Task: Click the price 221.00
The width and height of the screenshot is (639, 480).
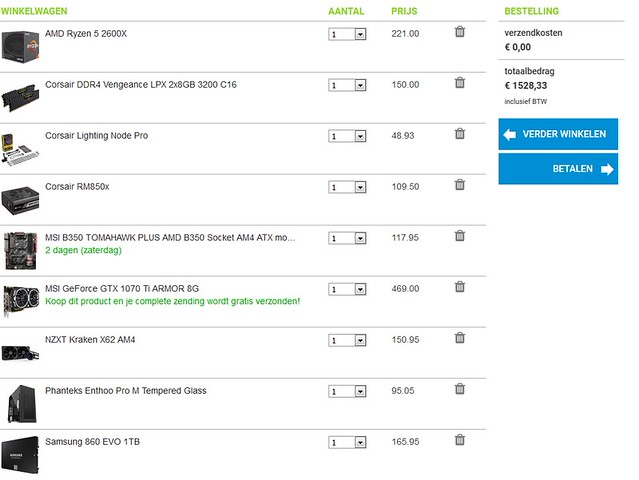Action: (405, 33)
